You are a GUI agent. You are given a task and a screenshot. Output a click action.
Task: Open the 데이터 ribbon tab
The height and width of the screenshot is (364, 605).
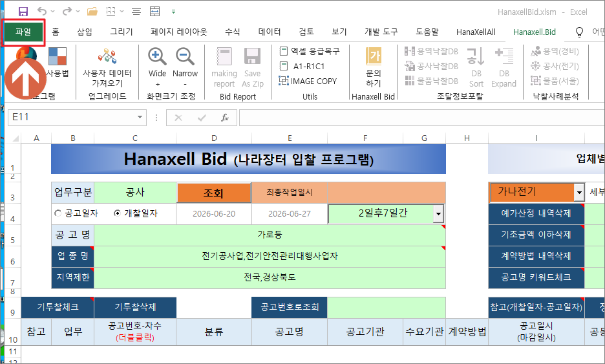pyautogui.click(x=270, y=32)
